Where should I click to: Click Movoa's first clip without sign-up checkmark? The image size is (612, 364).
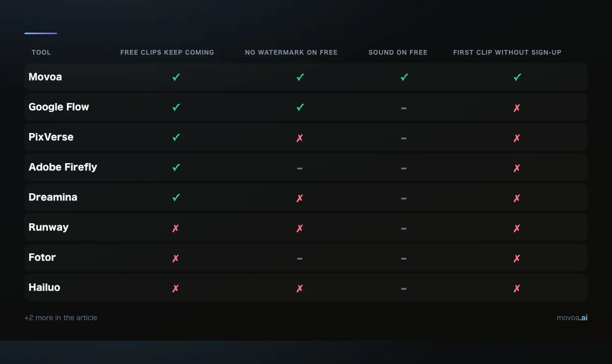[518, 77]
